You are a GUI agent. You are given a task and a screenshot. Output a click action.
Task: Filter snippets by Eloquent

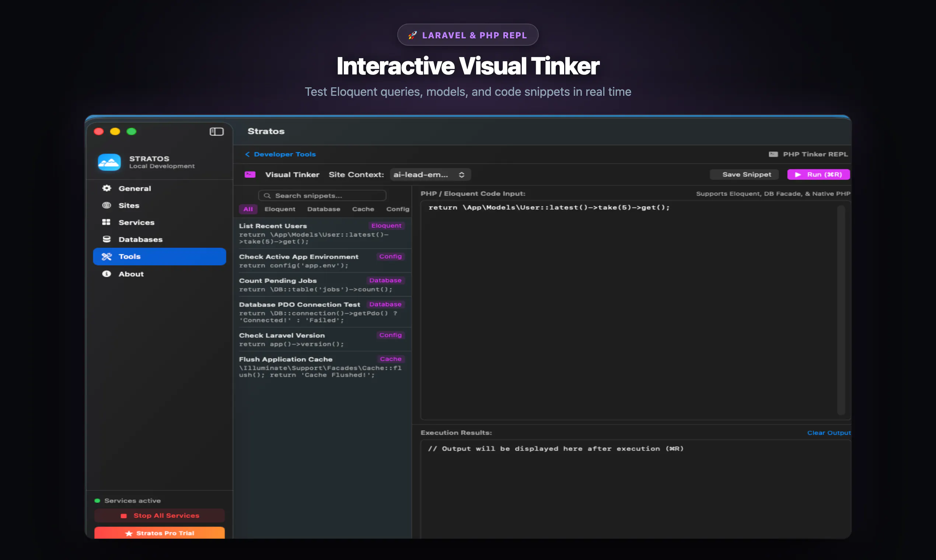tap(280, 209)
